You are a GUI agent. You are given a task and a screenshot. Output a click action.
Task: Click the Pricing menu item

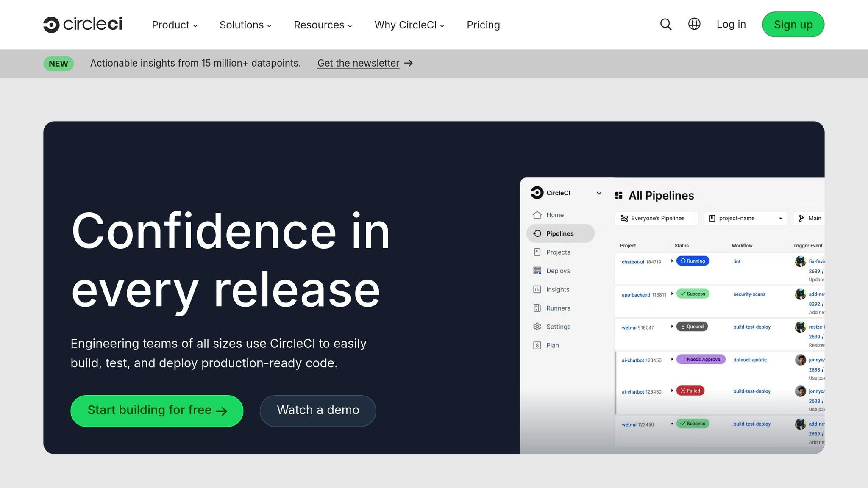[x=483, y=25]
